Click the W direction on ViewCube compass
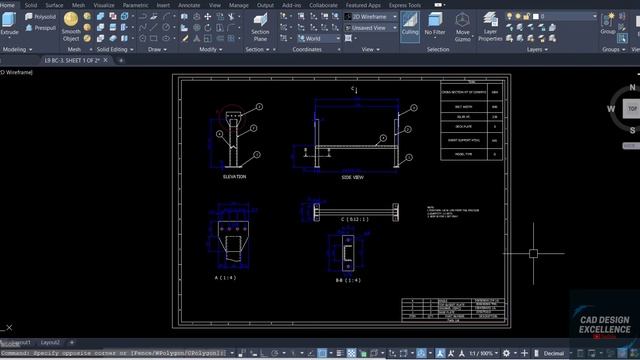Viewport: 640px width, 360px height. [611, 109]
